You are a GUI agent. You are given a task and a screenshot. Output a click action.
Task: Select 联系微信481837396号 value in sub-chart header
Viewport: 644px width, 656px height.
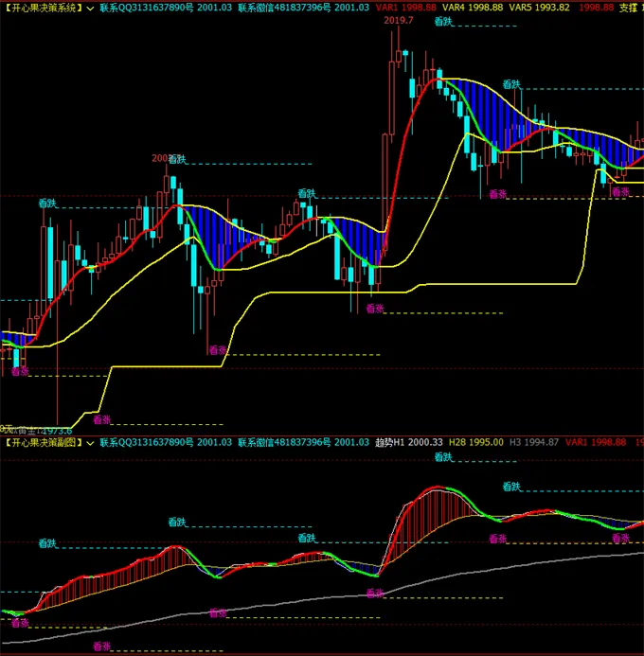click(x=304, y=442)
